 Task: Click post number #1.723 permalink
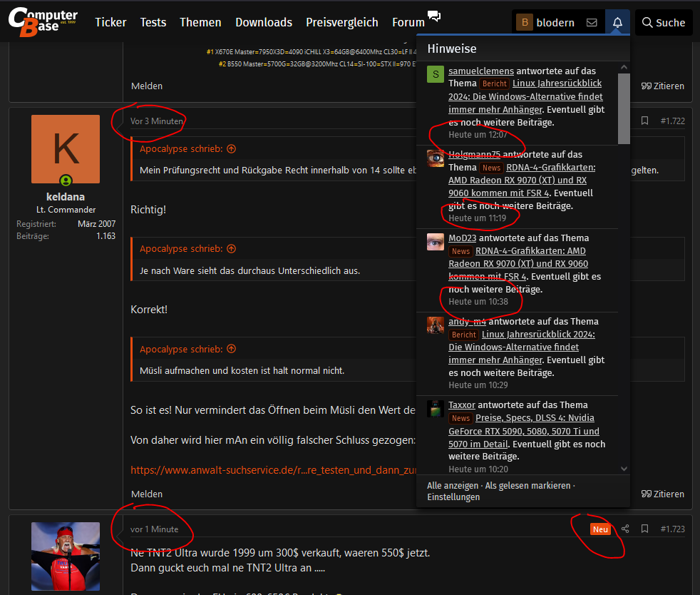[672, 529]
